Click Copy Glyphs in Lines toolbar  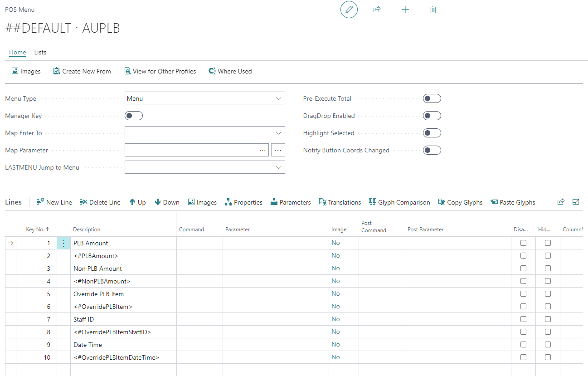pyautogui.click(x=460, y=202)
